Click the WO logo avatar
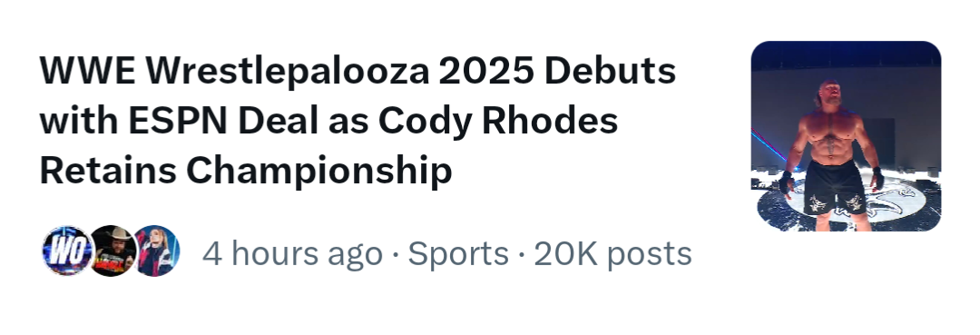 click(x=67, y=251)
